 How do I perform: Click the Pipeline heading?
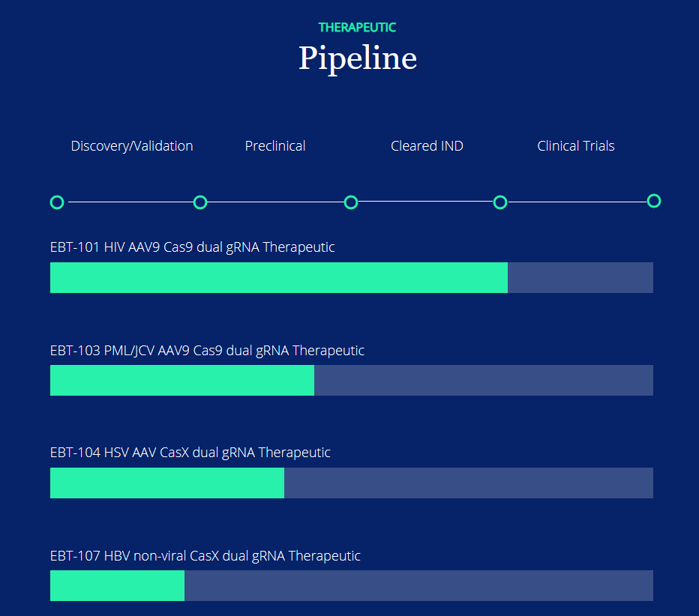point(357,58)
